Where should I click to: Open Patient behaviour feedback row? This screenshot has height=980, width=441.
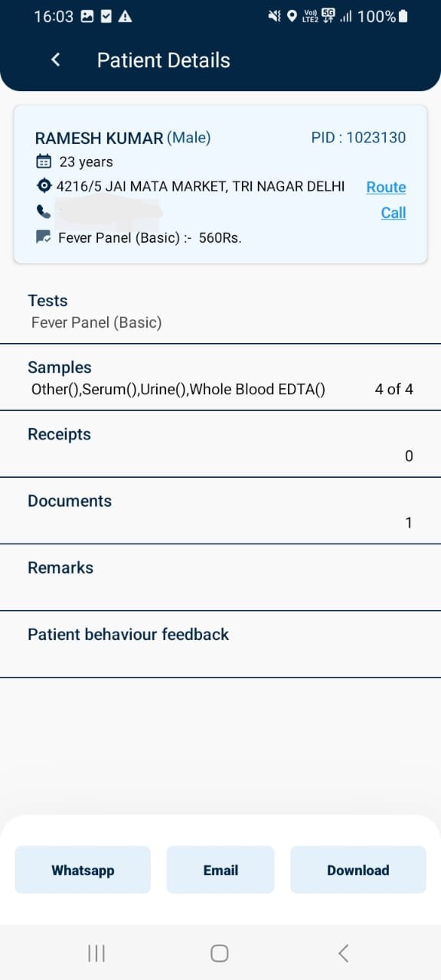point(220,644)
